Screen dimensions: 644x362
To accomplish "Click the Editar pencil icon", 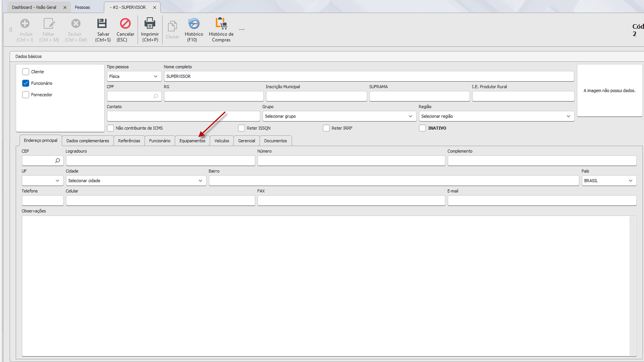I will tap(49, 24).
